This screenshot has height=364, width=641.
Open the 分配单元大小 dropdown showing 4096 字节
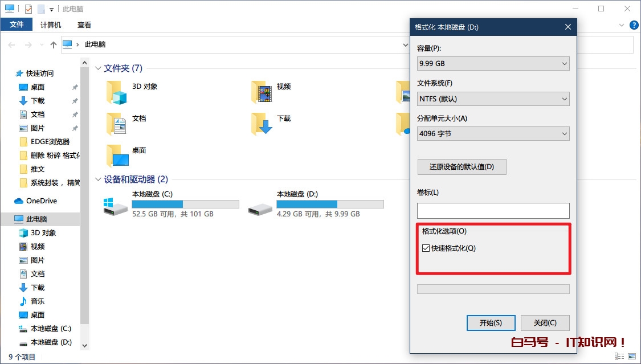(x=493, y=134)
